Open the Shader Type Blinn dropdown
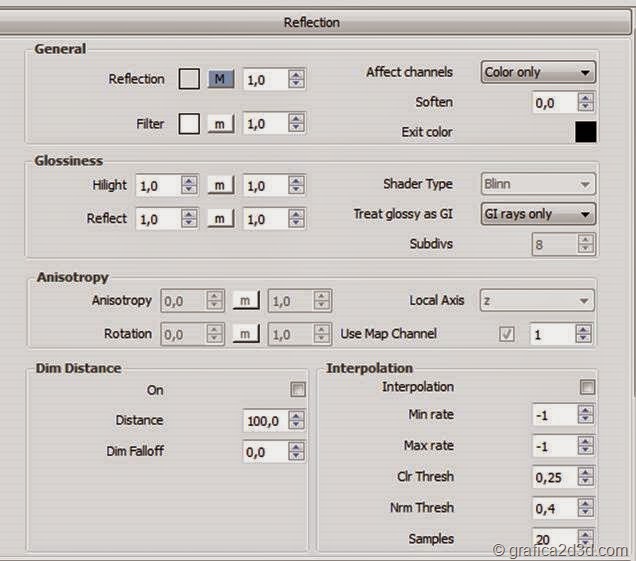Image resolution: width=636 pixels, height=561 pixels. pos(538,184)
